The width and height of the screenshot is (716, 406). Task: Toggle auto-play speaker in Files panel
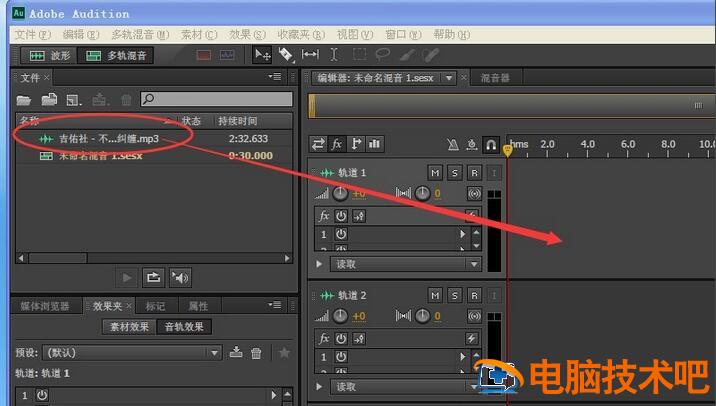point(180,278)
